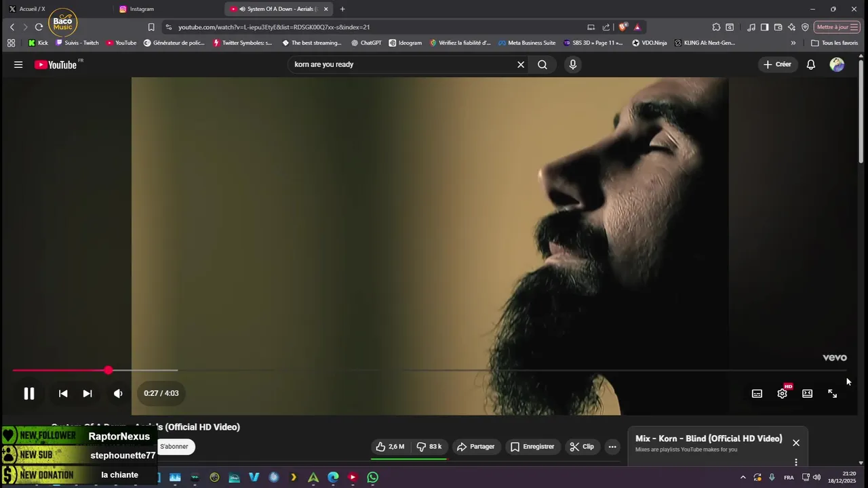The width and height of the screenshot is (868, 488).
Task: Go back in browser history
Action: [x=12, y=27]
